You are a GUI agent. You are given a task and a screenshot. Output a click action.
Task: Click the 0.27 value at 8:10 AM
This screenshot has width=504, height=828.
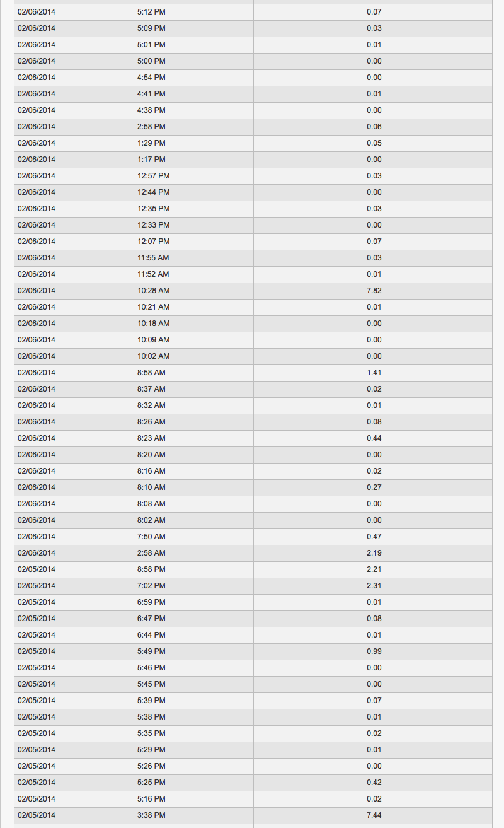point(374,487)
